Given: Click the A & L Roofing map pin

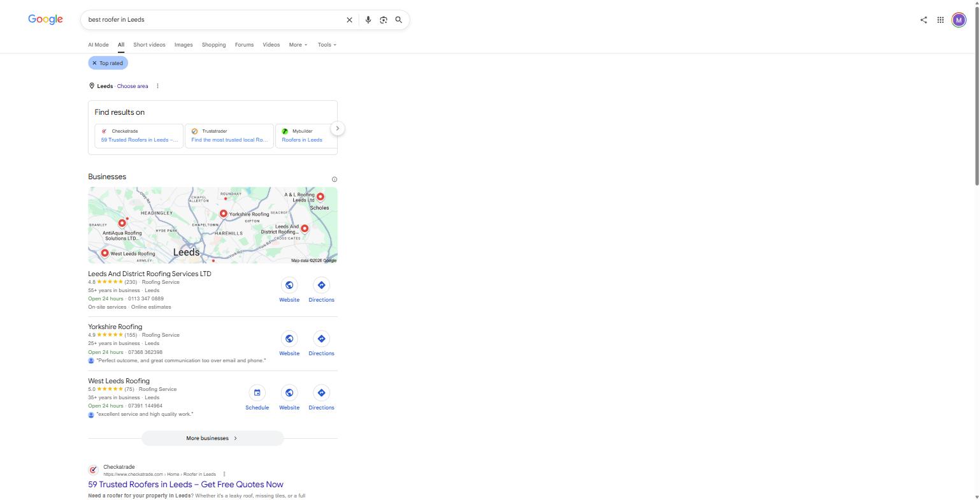Looking at the screenshot, I should (x=320, y=196).
